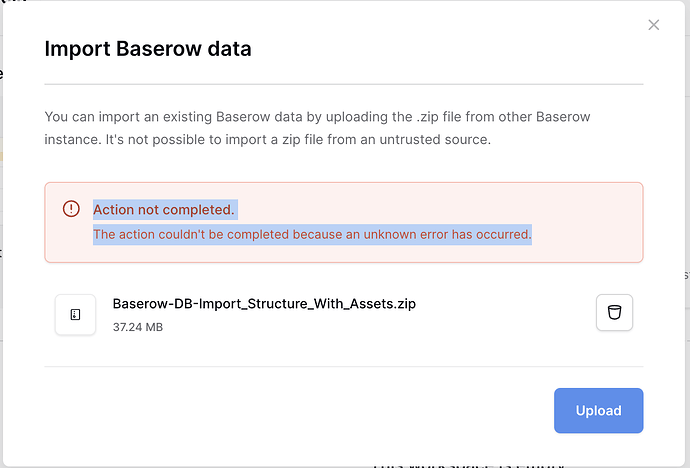This screenshot has width=690, height=468.
Task: Click the zip archive file icon
Action: (75, 314)
